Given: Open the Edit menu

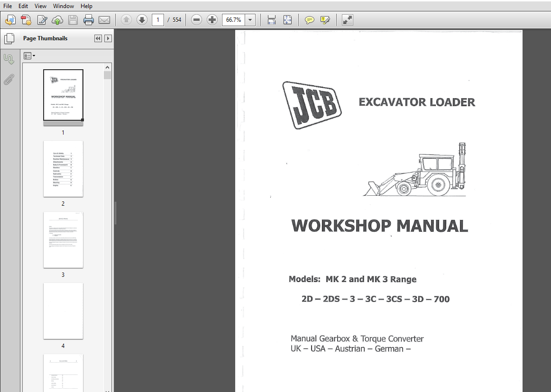Looking at the screenshot, I should point(23,6).
